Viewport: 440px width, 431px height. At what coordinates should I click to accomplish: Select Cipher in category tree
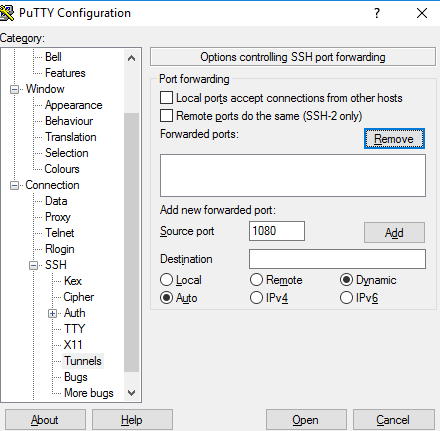tap(79, 297)
